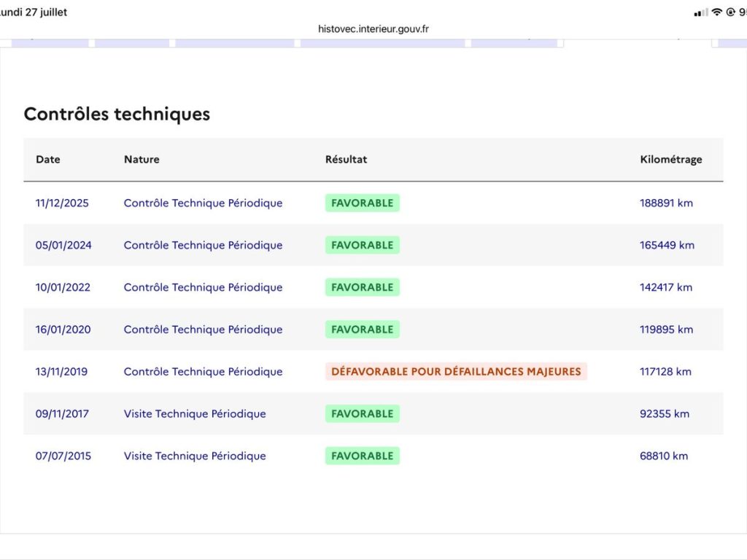Screen dimensions: 747x560
Task: Select the date 10/01/2022
Action: pos(63,287)
